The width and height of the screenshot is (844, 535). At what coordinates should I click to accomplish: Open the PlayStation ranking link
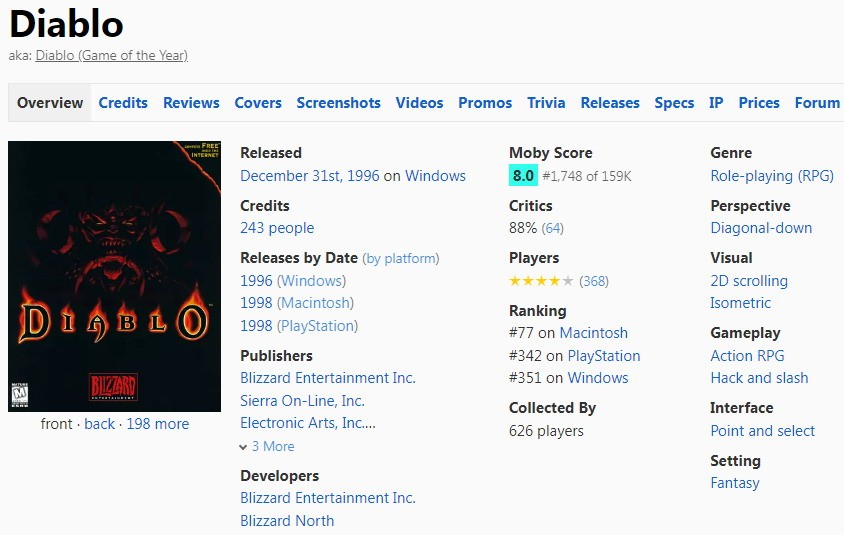[x=604, y=356]
